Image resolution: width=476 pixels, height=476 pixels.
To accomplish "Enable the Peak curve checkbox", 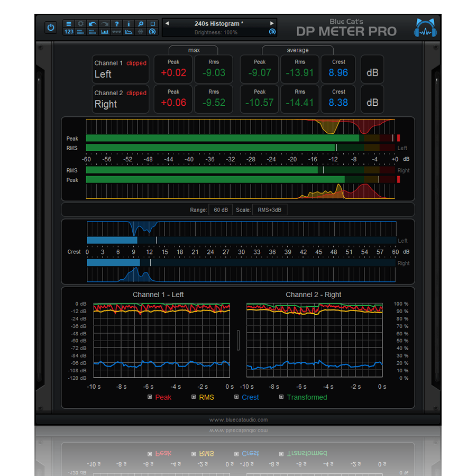I will tap(149, 397).
